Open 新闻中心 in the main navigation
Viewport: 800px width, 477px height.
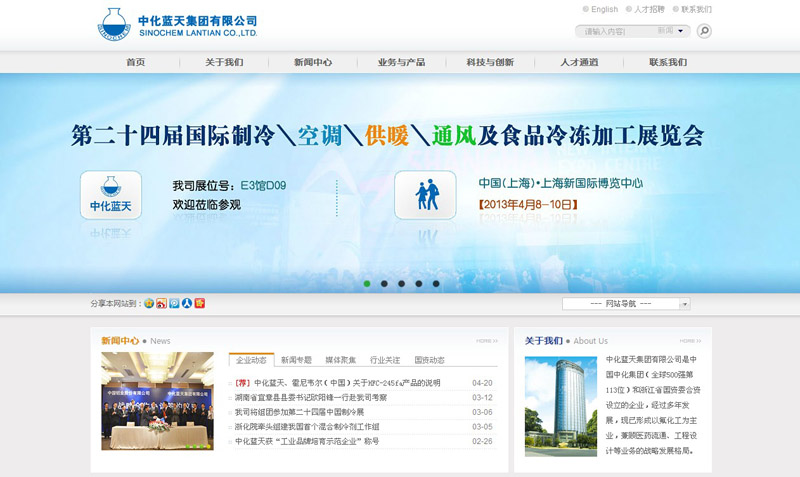point(313,62)
